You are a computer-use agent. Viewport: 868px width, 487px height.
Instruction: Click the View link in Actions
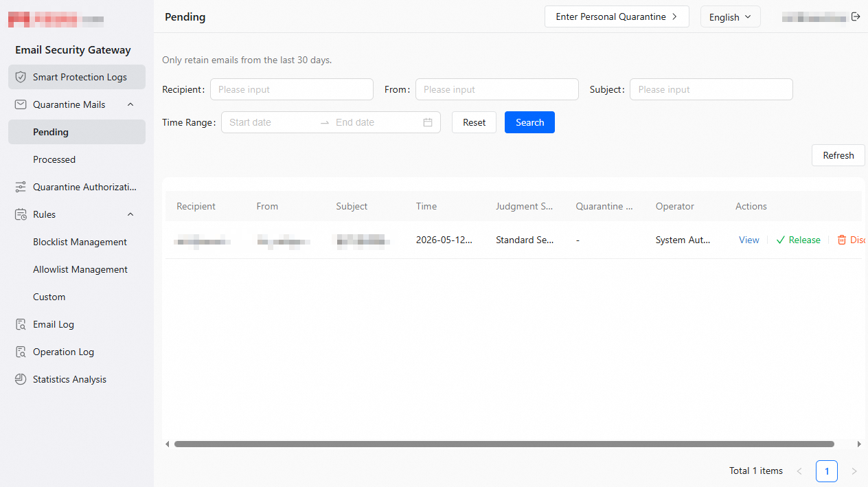click(749, 240)
